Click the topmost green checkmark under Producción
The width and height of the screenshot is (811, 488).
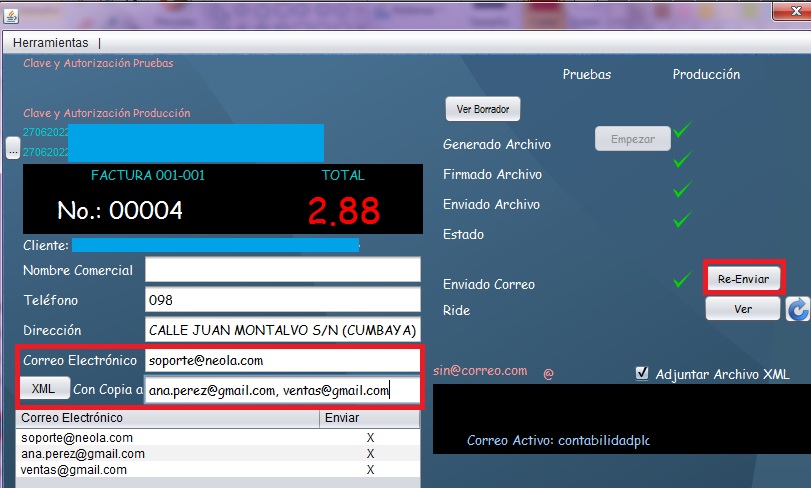pyautogui.click(x=682, y=130)
